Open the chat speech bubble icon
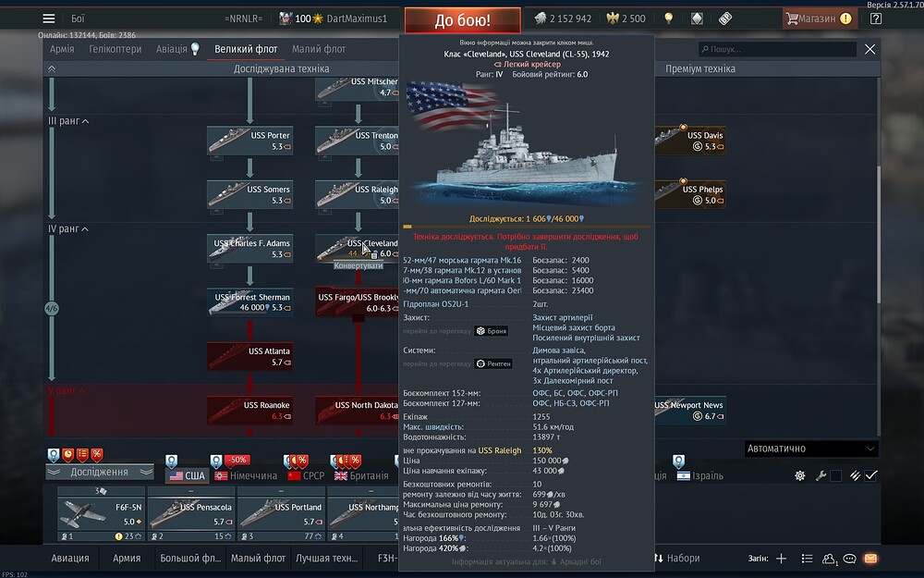This screenshot has height=578, width=924. click(849, 559)
